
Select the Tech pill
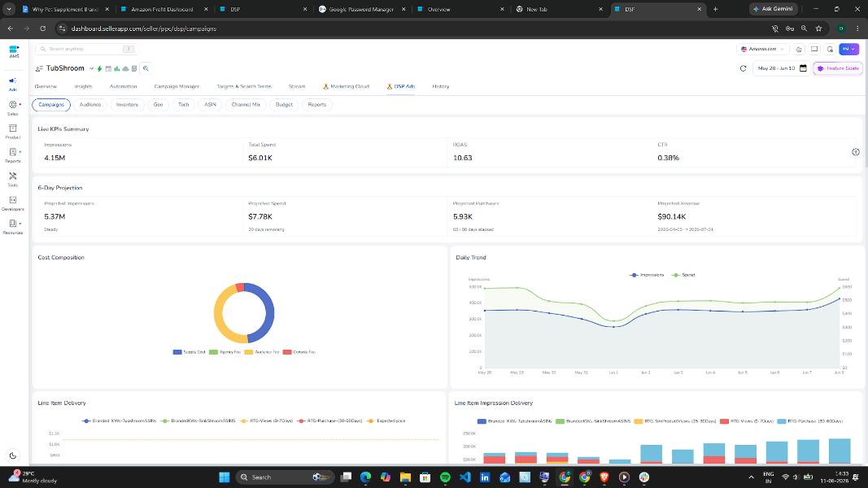pyautogui.click(x=184, y=105)
